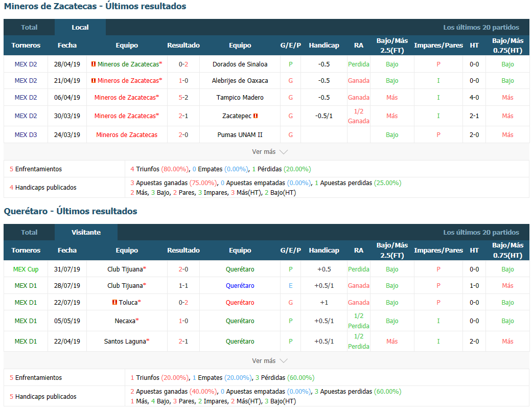Switch to Total tab in Querétaro section

pyautogui.click(x=29, y=233)
